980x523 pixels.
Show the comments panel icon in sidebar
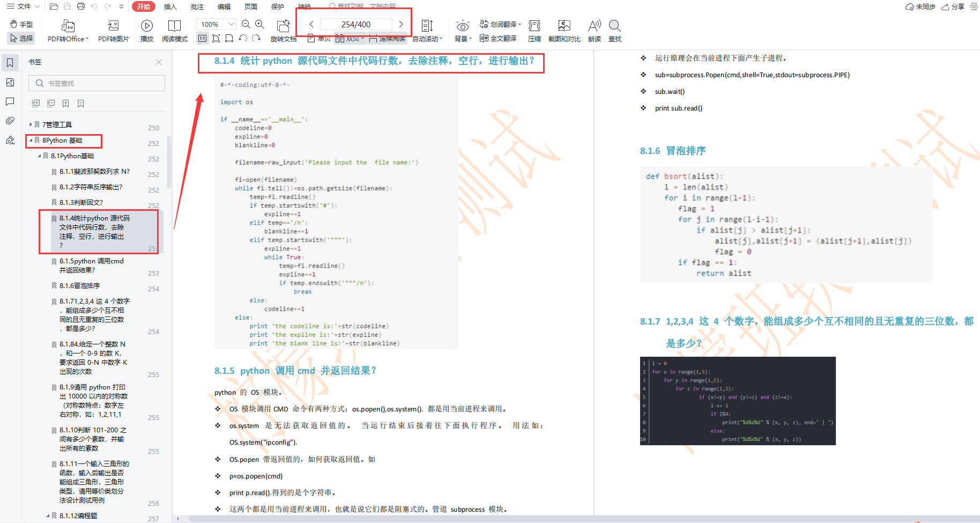point(10,101)
